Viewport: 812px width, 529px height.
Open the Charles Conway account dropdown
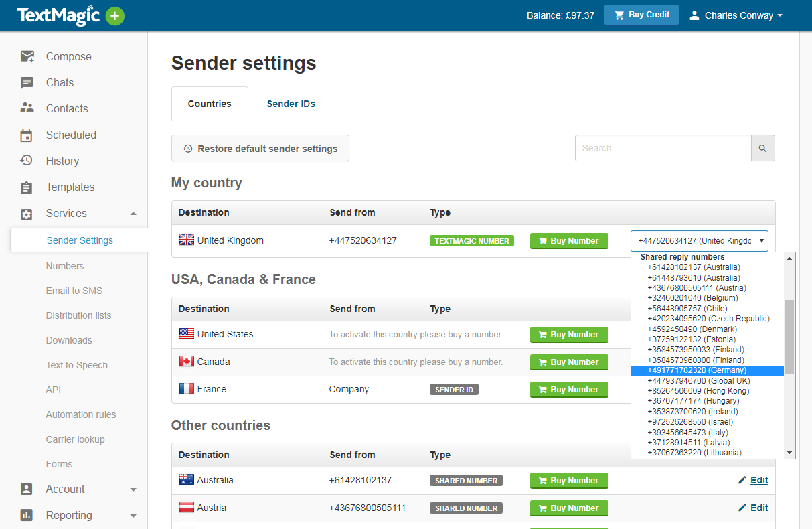(x=735, y=15)
